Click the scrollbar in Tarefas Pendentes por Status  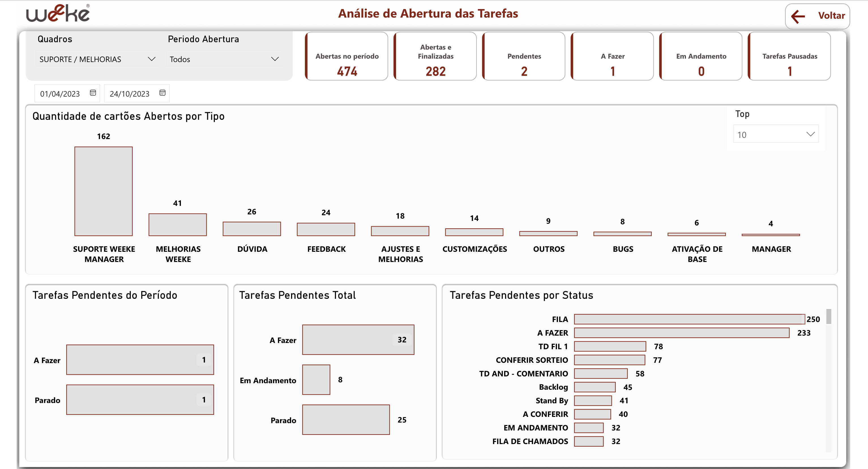click(829, 316)
